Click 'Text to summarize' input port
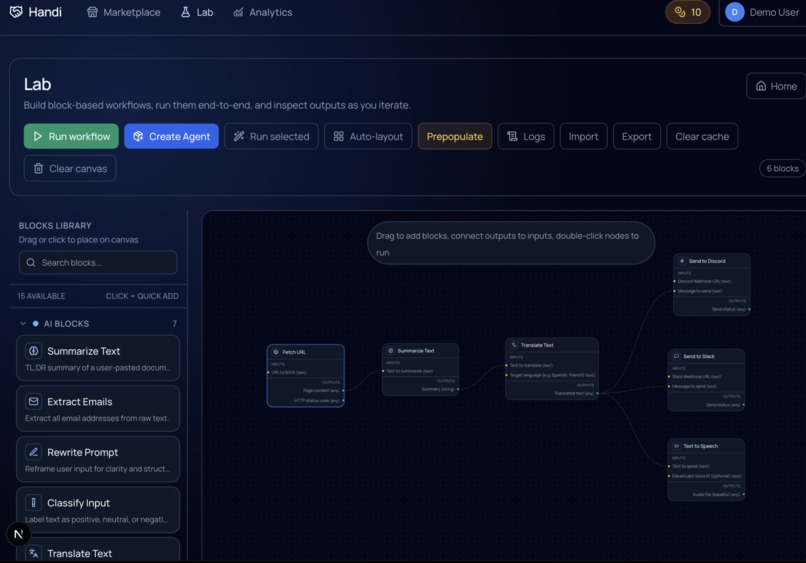The image size is (806, 563). click(x=383, y=371)
